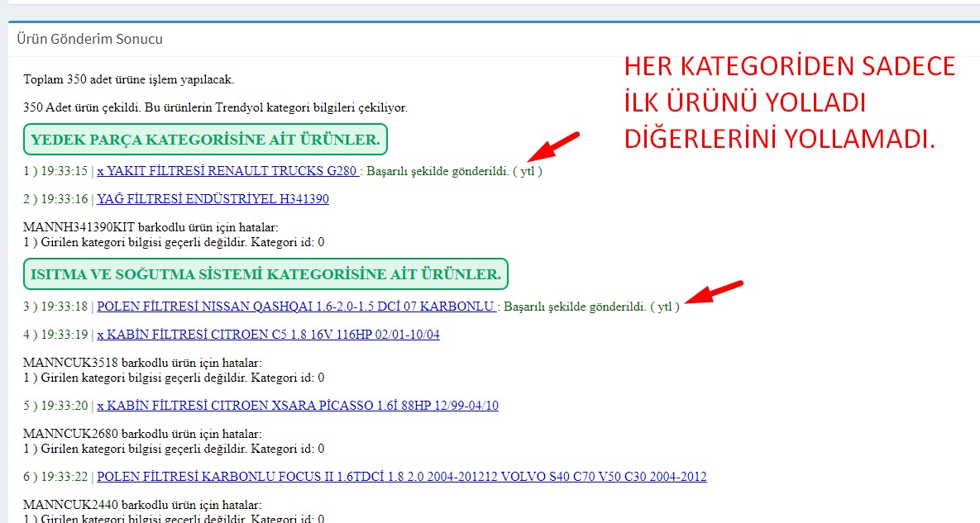Screen dimensions: 980x523
Task: Click the ISITMA VE SOĞUTMA SİSTEMİ category badge
Action: (265, 273)
